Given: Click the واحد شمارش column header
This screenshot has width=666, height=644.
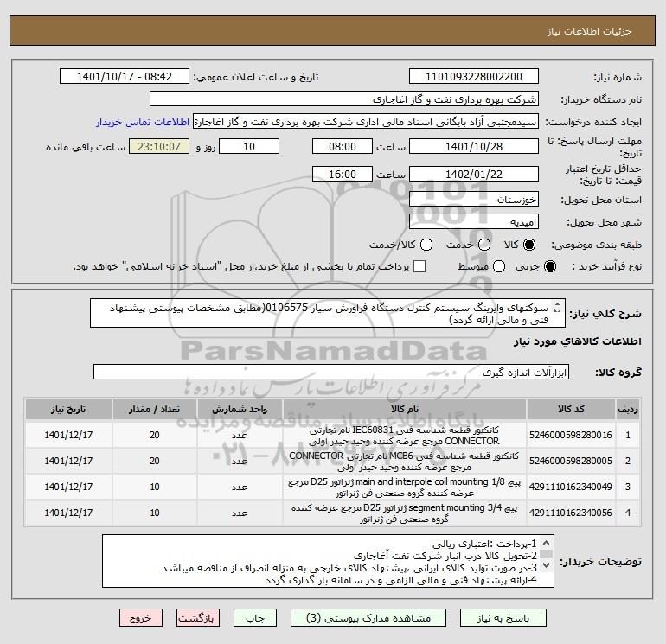Looking at the screenshot, I should click(x=240, y=409).
